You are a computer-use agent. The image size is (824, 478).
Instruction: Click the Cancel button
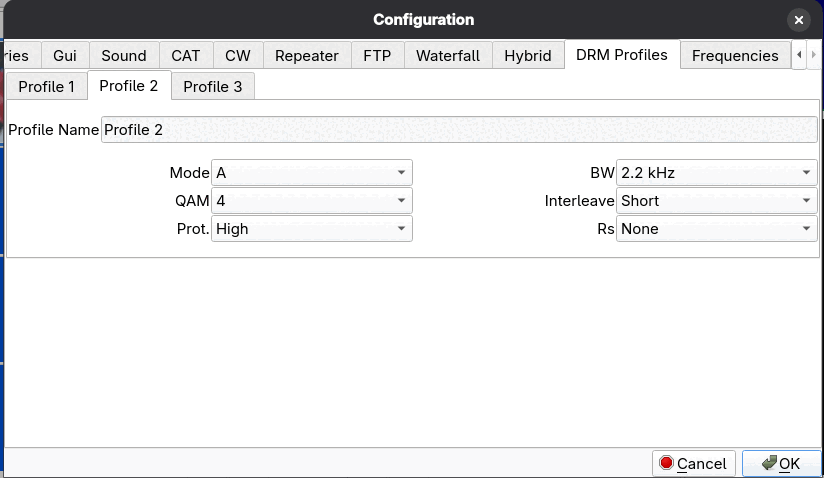pyautogui.click(x=694, y=463)
